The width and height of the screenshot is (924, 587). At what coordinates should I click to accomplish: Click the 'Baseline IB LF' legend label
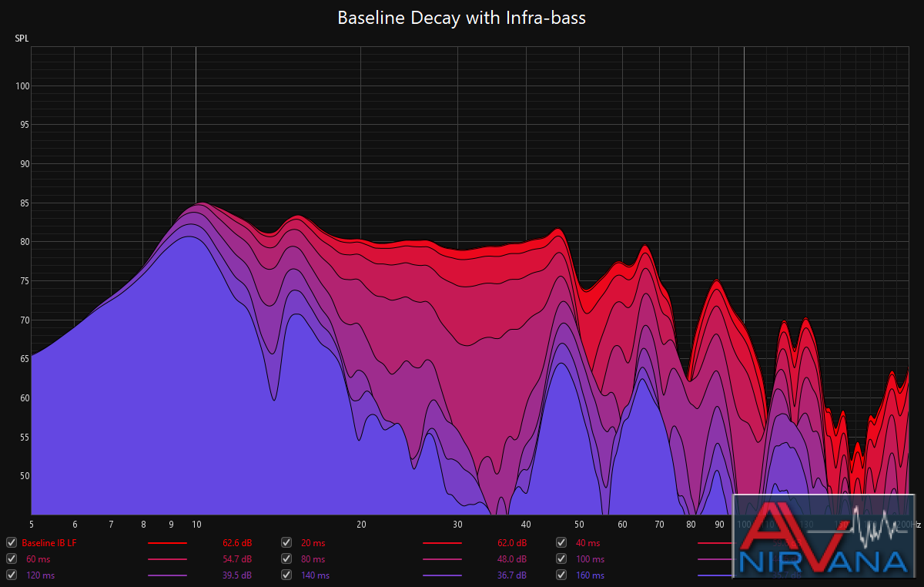(49, 543)
